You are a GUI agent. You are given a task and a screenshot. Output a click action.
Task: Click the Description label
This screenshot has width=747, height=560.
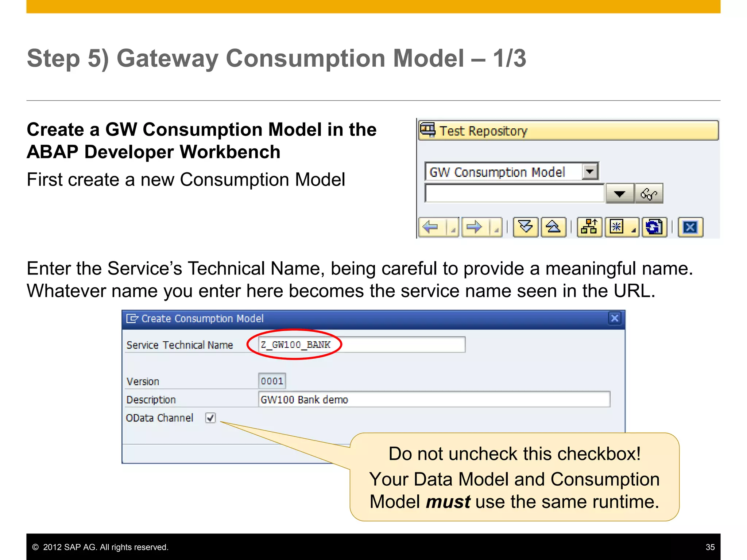[151, 400]
